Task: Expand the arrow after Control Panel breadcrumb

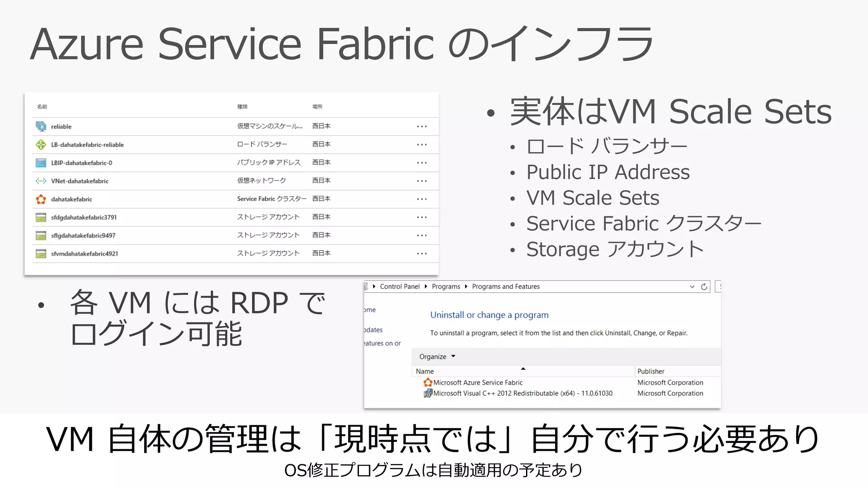Action: [x=426, y=287]
